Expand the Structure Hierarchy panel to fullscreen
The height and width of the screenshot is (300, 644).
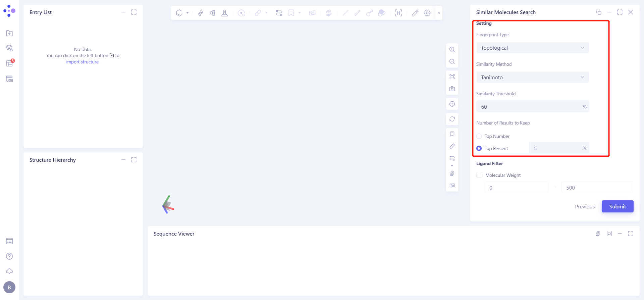tap(134, 160)
